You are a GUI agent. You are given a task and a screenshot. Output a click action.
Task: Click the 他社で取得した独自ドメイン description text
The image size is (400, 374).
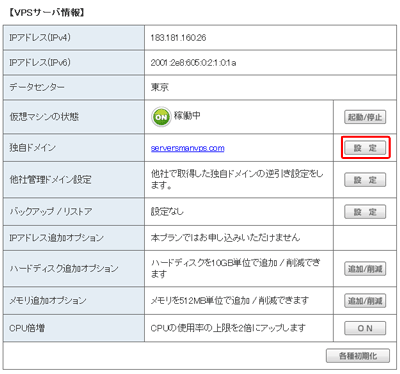(x=237, y=179)
